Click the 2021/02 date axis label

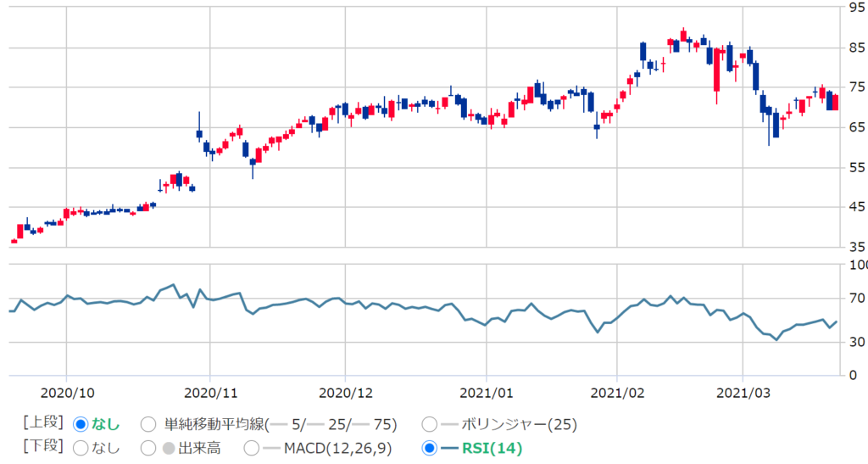[617, 393]
